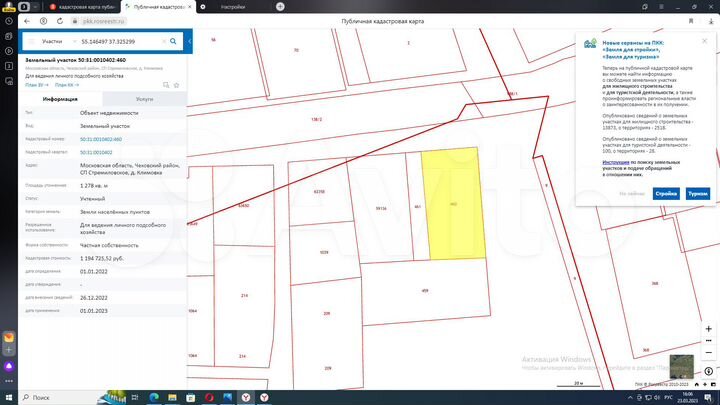Switch to the 'Услуги' tab
The height and width of the screenshot is (405, 720).
tap(145, 100)
